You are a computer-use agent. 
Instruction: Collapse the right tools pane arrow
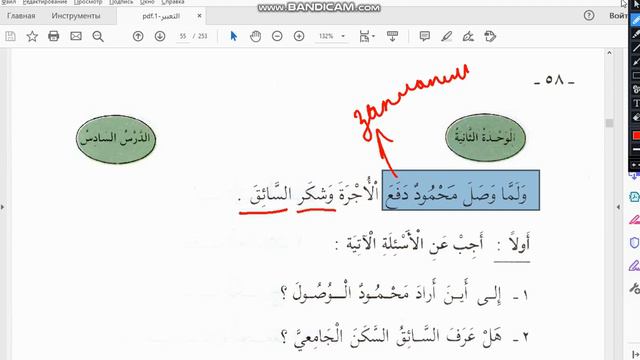tap(618, 207)
